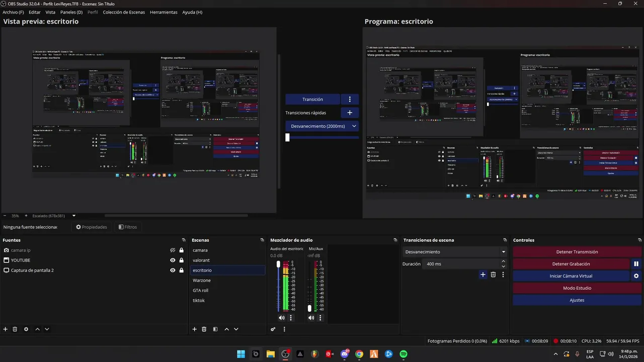
Task: Open Transición button options three dots
Action: [350, 100]
